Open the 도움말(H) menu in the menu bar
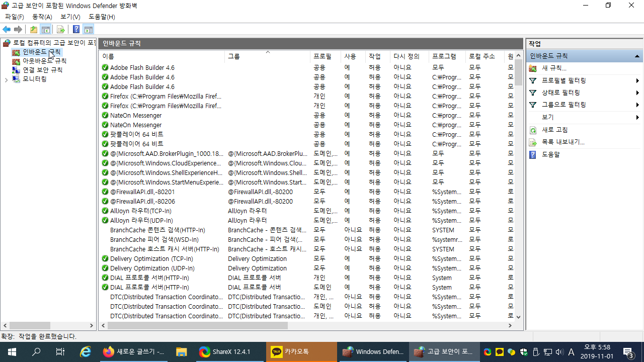Image resolution: width=644 pixels, height=362 pixels. tap(102, 17)
